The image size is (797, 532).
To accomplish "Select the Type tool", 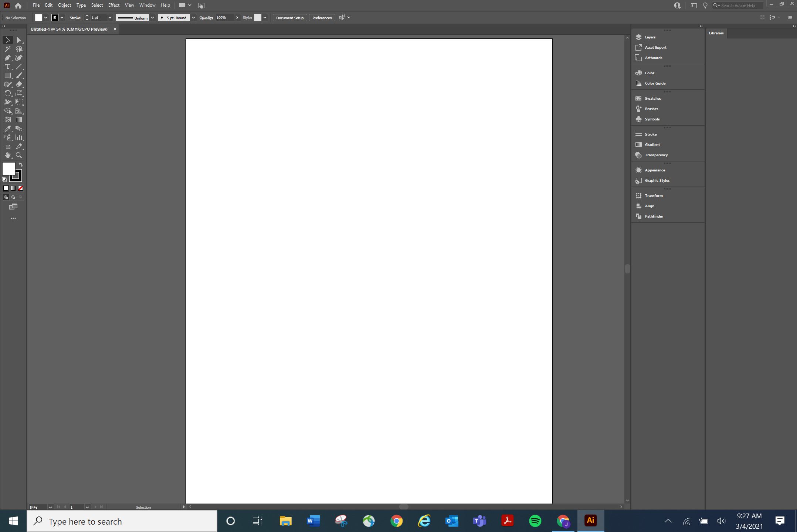I will (8, 66).
